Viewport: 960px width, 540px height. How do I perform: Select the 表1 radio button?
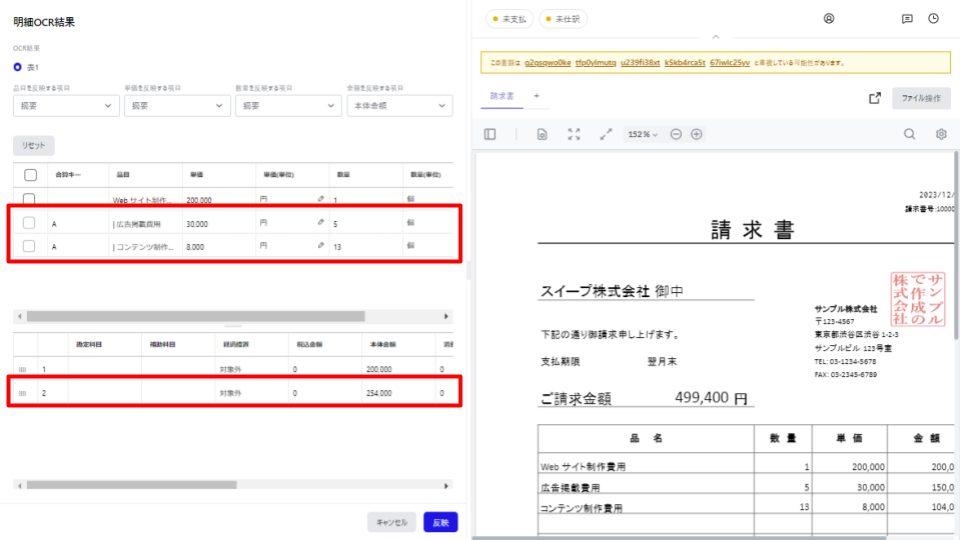click(17, 67)
